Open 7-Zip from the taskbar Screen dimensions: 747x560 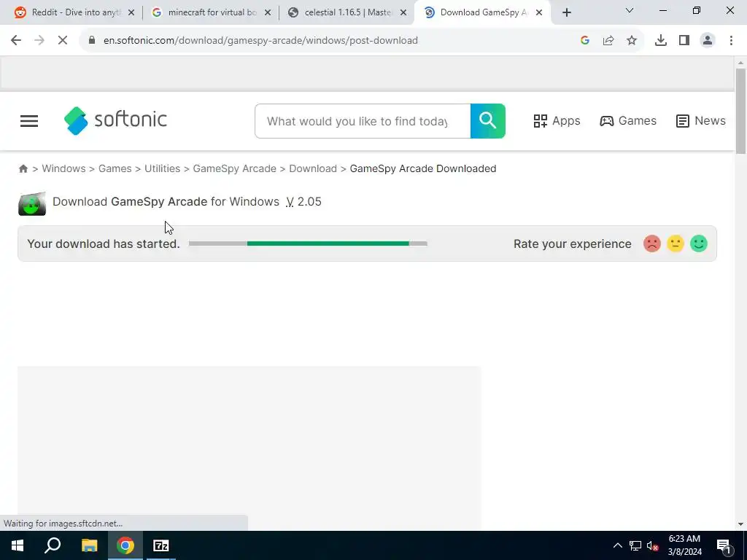pos(161,545)
